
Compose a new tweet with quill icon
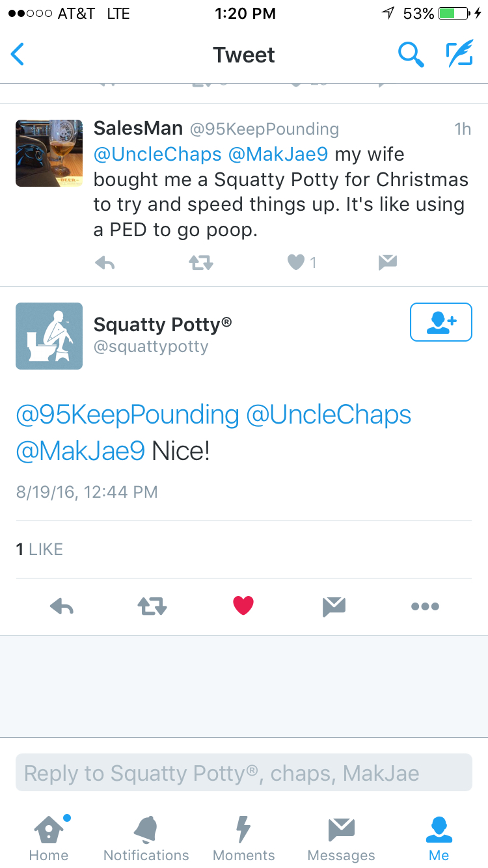[459, 55]
